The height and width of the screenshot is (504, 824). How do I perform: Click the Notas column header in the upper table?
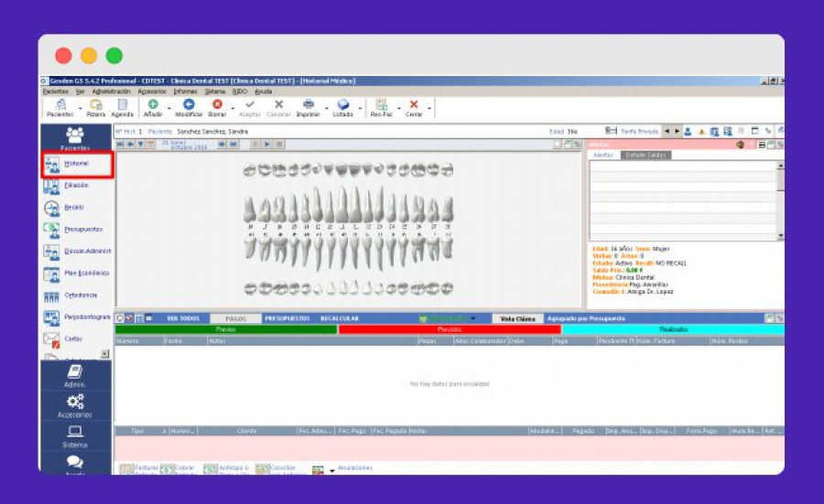(x=313, y=341)
